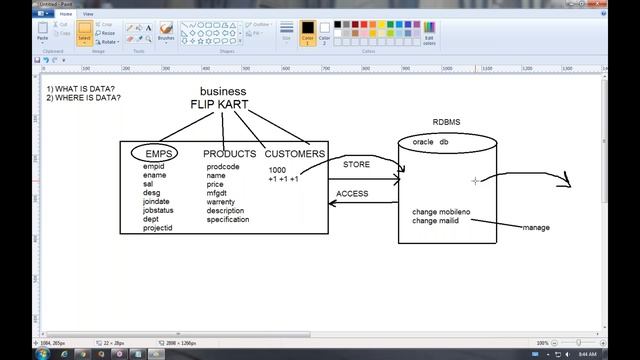The height and width of the screenshot is (360, 640).
Task: Open the Paint application menu button
Action: pos(43,13)
